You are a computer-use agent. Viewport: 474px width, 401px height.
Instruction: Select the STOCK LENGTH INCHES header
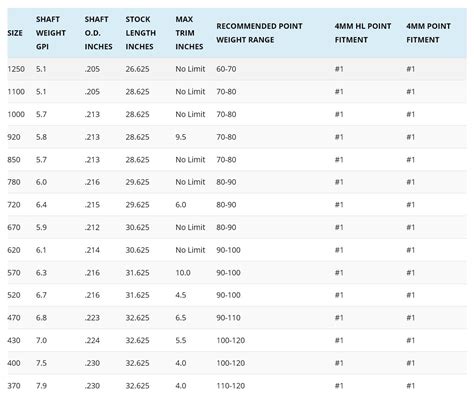(x=141, y=33)
